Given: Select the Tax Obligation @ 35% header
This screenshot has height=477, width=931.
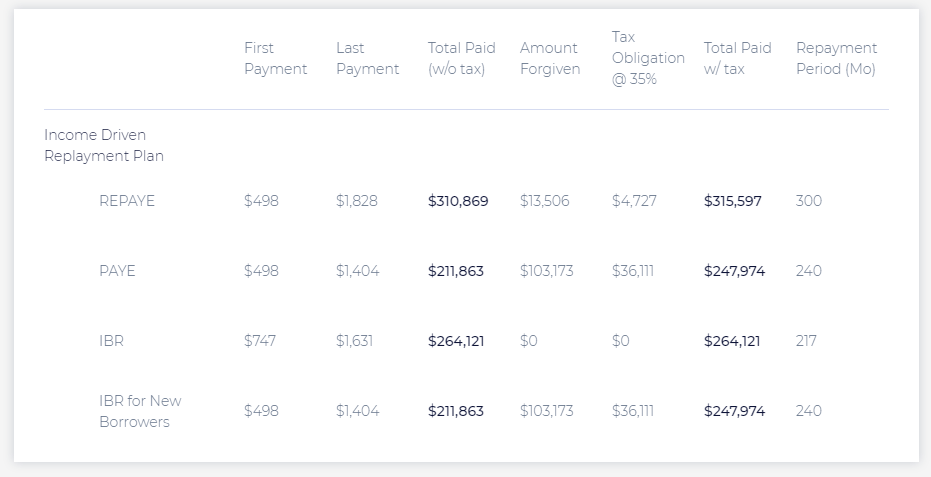Looking at the screenshot, I should pos(648,58).
